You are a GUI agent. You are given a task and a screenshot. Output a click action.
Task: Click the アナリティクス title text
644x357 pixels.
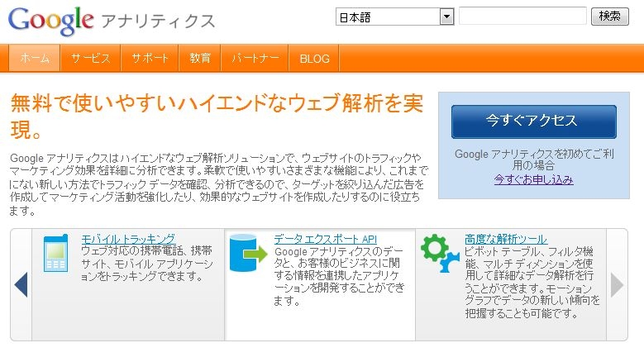point(158,21)
